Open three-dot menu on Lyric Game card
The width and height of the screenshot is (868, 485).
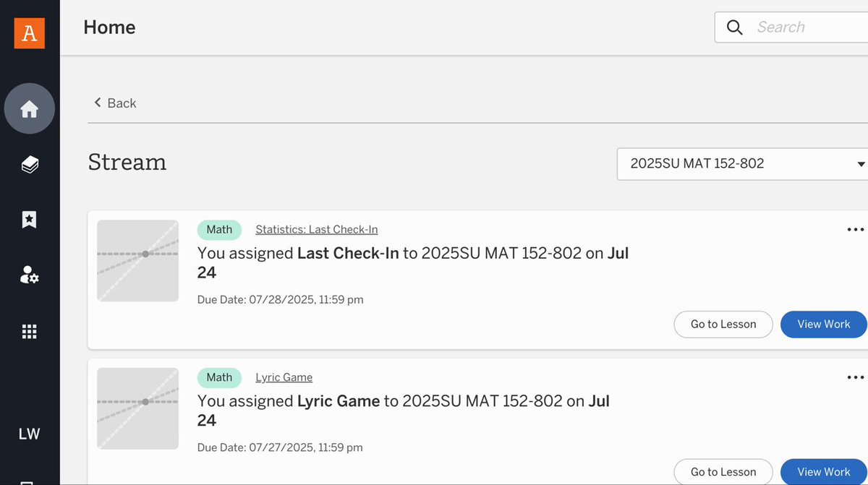click(x=856, y=377)
